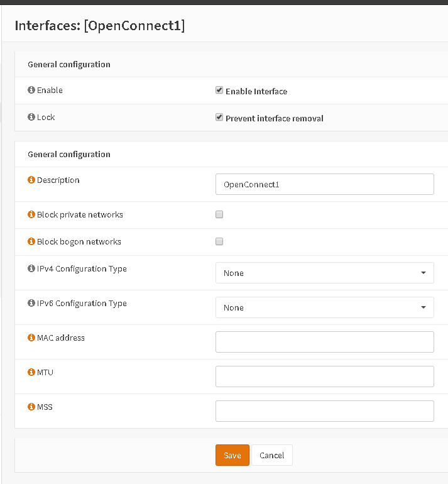Focus the Description text field
This screenshot has width=448, height=484.
pyautogui.click(x=324, y=184)
